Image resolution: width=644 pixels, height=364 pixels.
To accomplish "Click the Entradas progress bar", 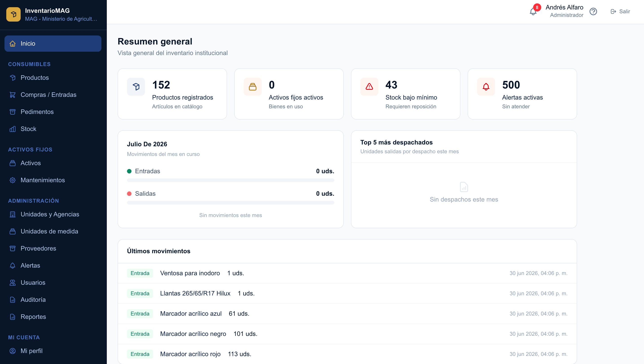I will 230,180.
